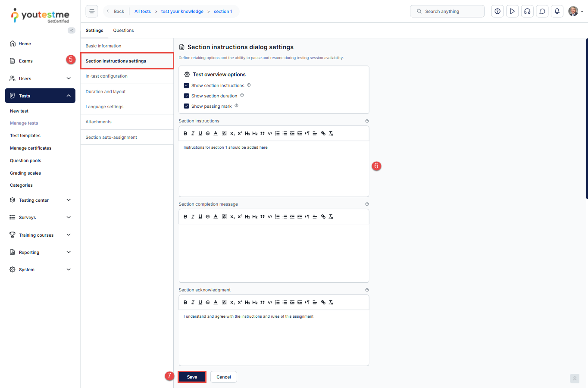Screen dimensions: 588x388
Task: Click the All tests breadcrumb link
Action: click(143, 12)
